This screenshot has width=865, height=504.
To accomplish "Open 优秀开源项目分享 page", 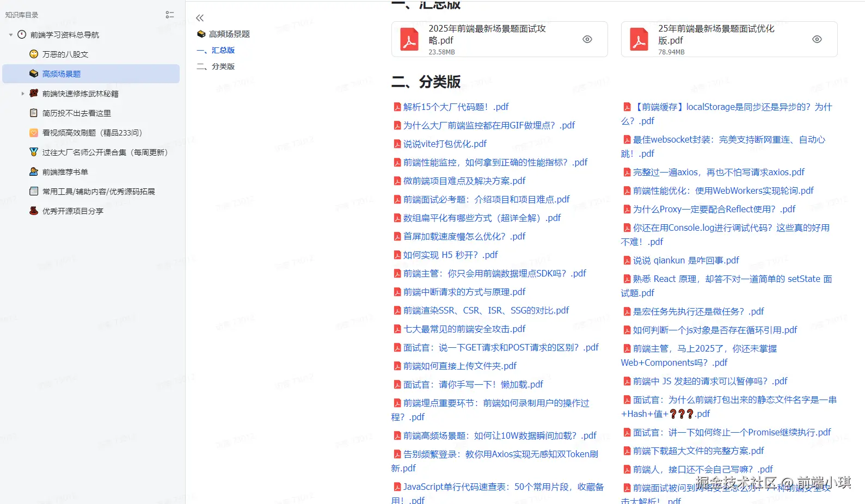I will click(x=73, y=211).
